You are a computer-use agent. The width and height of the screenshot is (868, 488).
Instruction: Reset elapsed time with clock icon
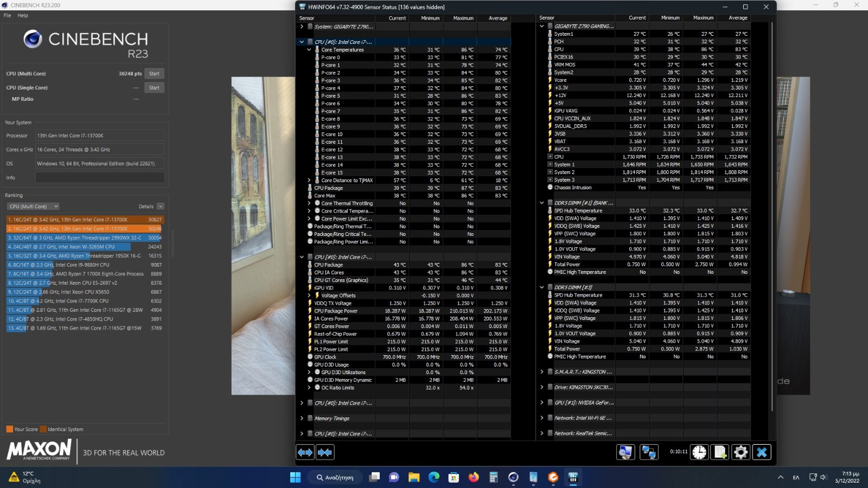[699, 452]
